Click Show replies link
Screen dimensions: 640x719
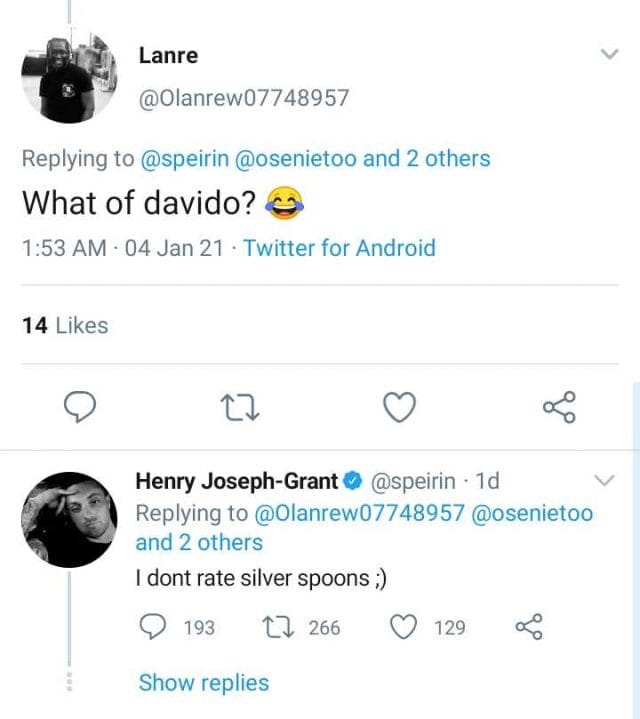[x=204, y=683]
